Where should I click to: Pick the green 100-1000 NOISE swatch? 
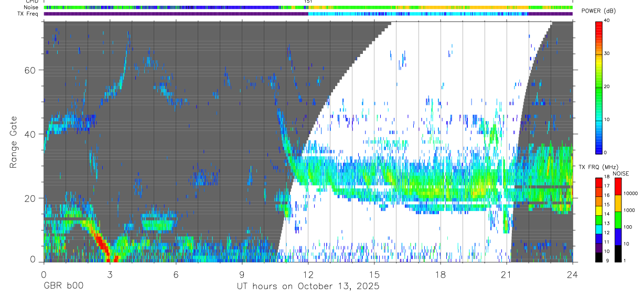618,219
